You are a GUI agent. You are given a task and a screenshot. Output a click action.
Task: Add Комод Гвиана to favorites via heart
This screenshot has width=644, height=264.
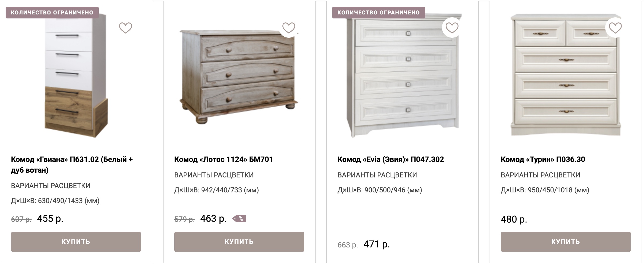(125, 28)
